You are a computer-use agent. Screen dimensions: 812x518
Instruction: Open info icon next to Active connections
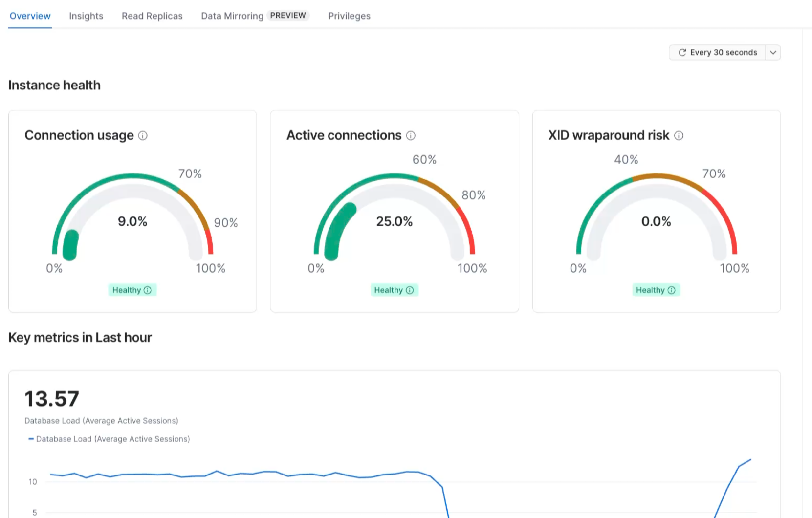coord(411,136)
